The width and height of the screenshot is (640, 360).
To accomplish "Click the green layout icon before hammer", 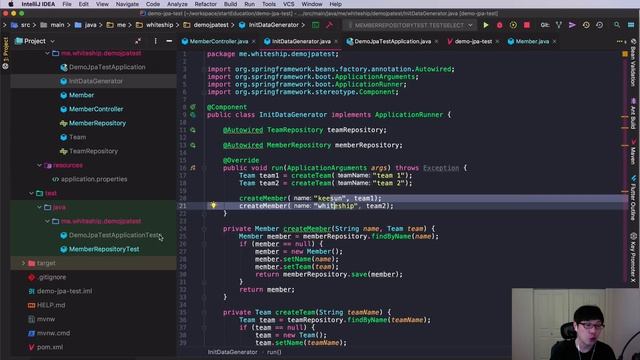I will coord(316,25).
